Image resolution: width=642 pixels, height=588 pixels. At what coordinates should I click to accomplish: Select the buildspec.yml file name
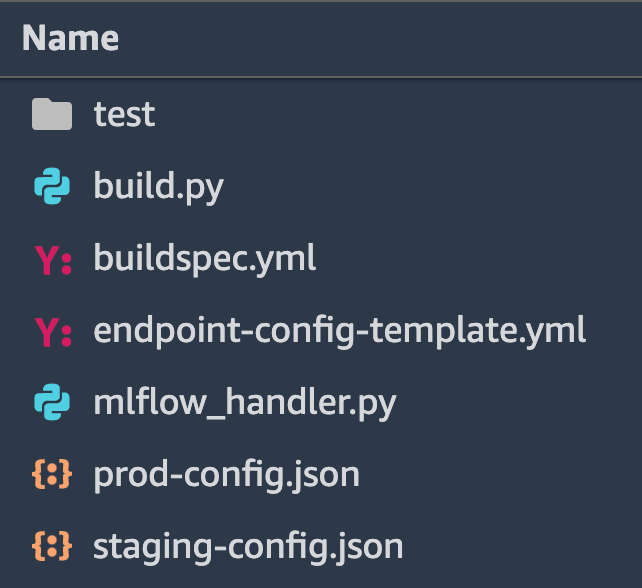click(x=205, y=260)
